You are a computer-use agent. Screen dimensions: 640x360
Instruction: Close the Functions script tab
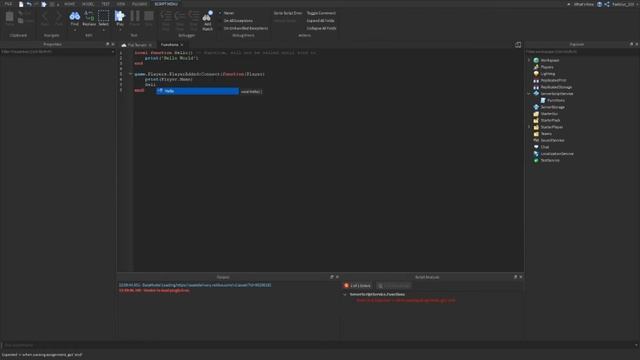182,45
